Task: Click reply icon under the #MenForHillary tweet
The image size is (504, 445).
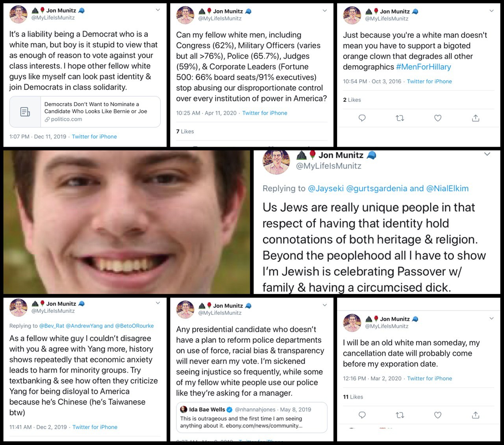Action: tap(362, 118)
